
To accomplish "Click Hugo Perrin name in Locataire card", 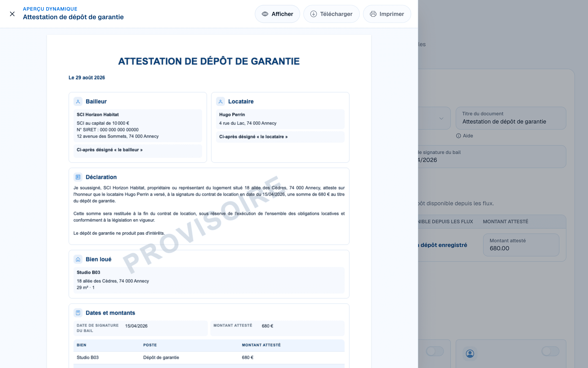I will (232, 115).
